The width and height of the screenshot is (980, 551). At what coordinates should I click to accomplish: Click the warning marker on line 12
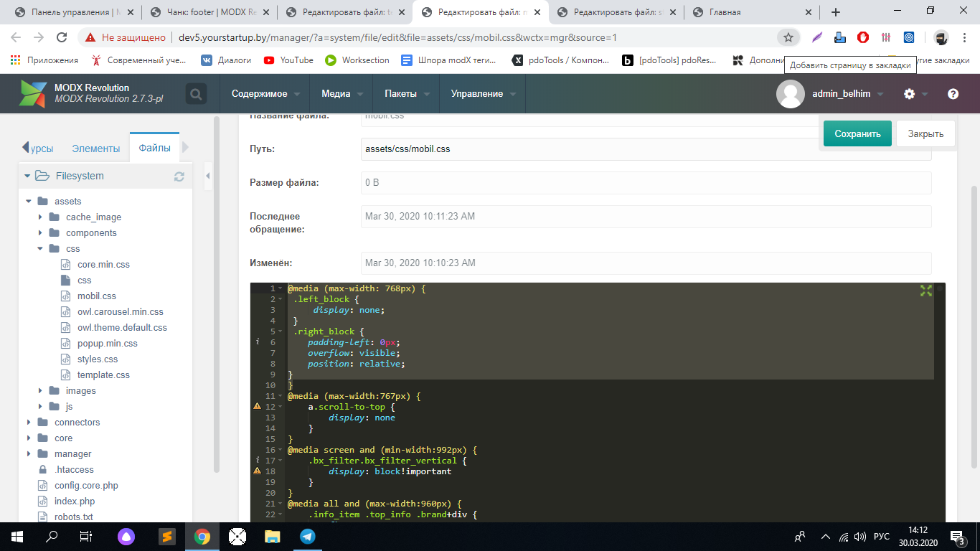[257, 407]
